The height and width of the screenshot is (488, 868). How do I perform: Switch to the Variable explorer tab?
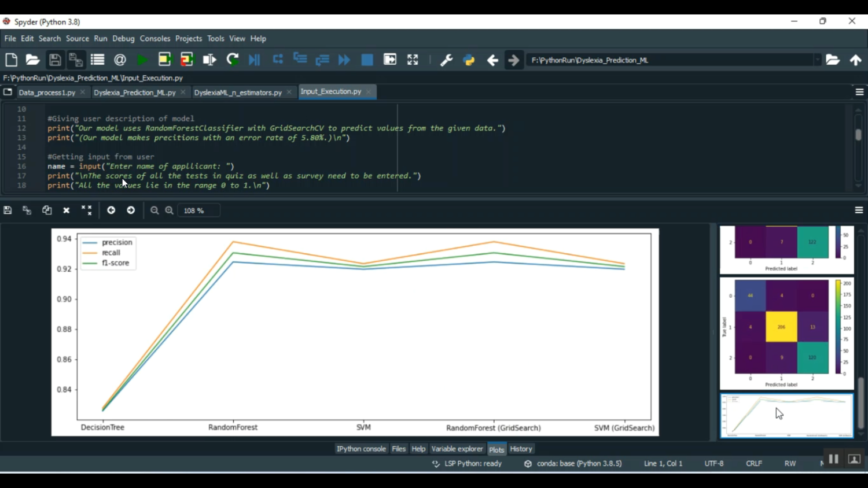[457, 449]
